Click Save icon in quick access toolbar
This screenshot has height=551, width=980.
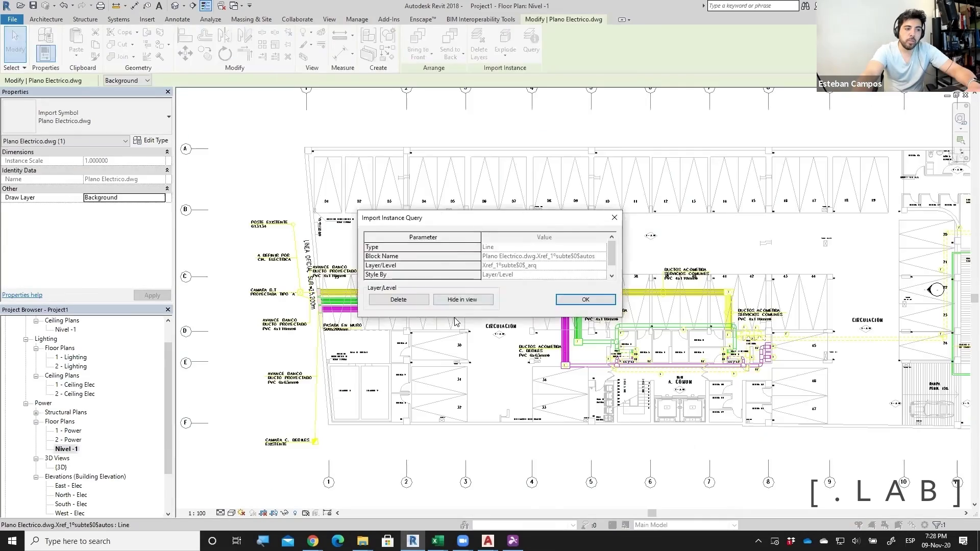(x=33, y=6)
